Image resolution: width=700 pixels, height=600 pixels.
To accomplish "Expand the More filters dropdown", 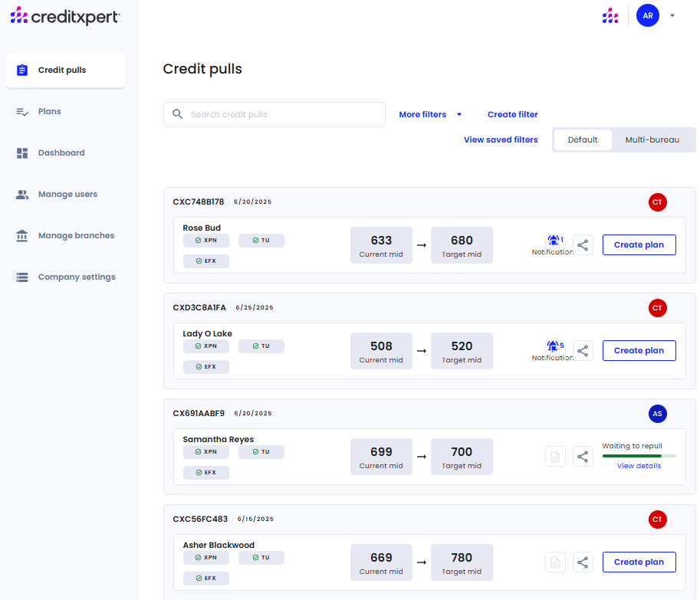I will pyautogui.click(x=430, y=114).
